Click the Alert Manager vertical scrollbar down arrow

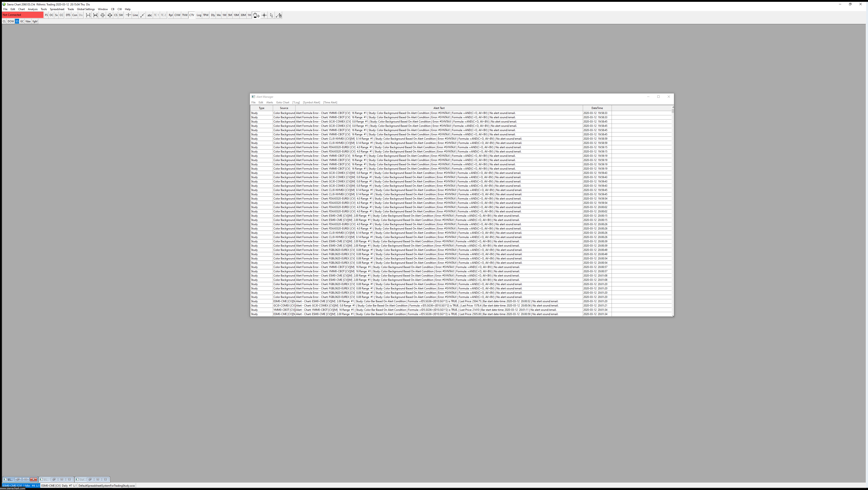point(673,315)
